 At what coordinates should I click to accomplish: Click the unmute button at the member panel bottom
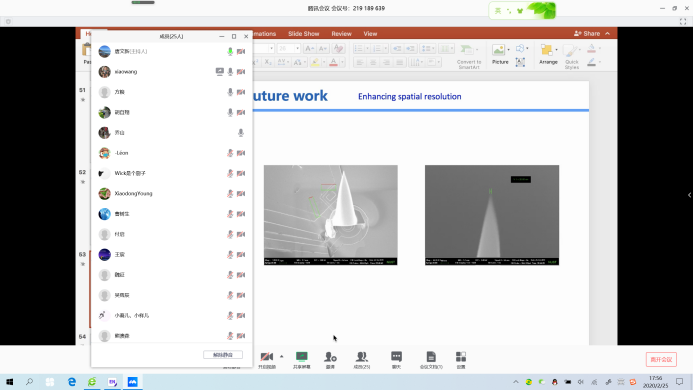(223, 355)
